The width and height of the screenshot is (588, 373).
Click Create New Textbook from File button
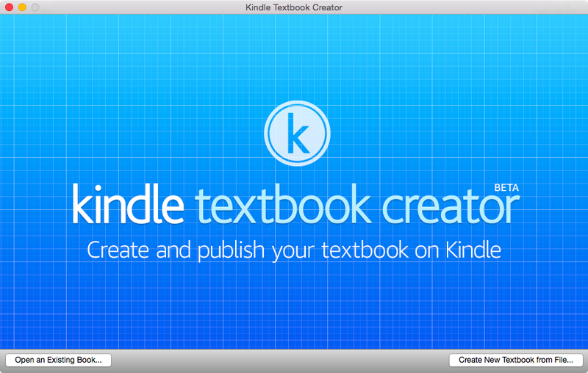[516, 360]
